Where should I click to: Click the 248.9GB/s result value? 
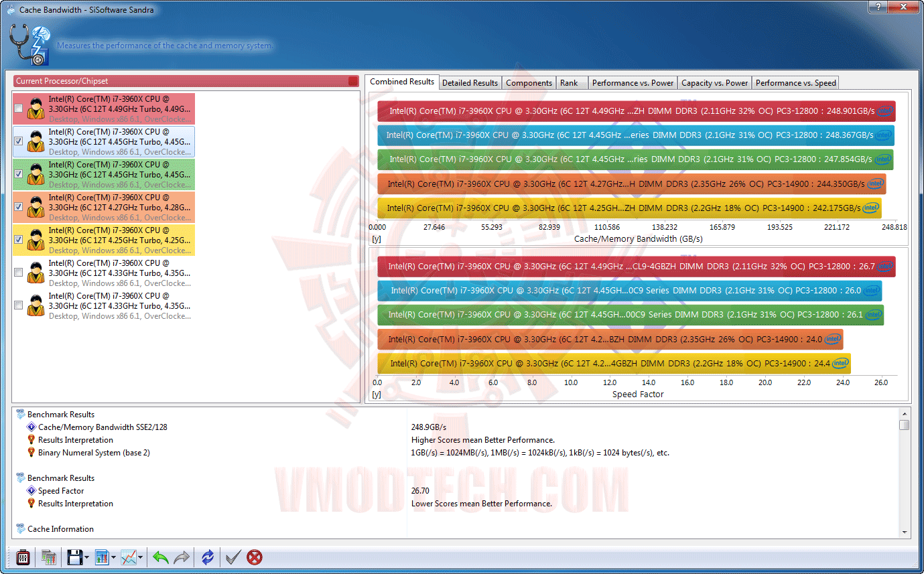(x=429, y=427)
